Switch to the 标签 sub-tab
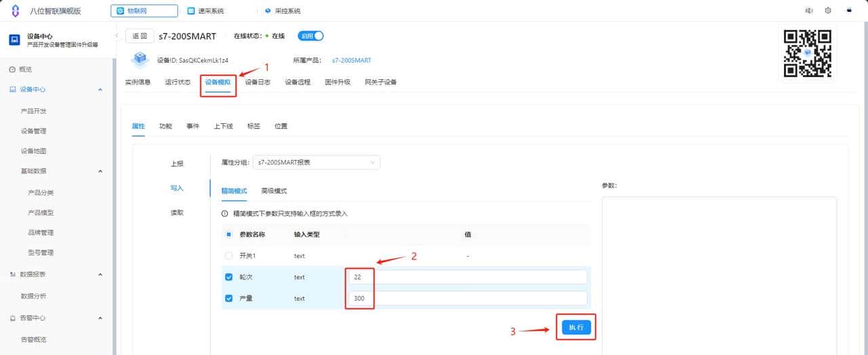Screen dimensions: 868x355 pos(254,126)
